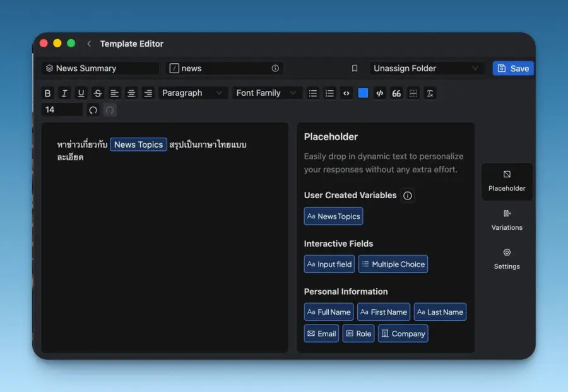This screenshot has width=568, height=392.
Task: Insert a block quote
Action: pos(396,93)
